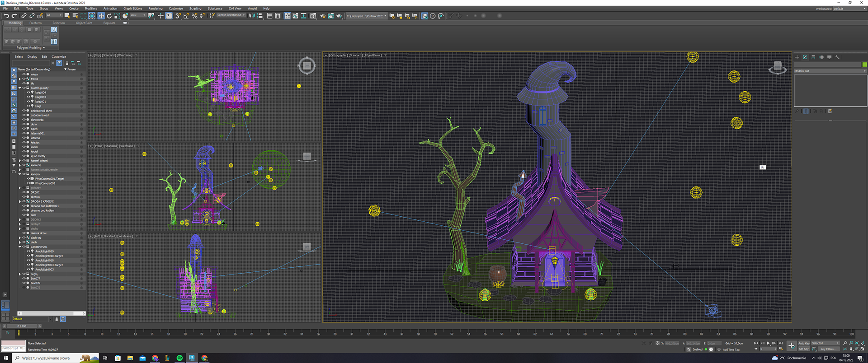Click the Auto Key button
The image size is (868, 363).
point(804,343)
